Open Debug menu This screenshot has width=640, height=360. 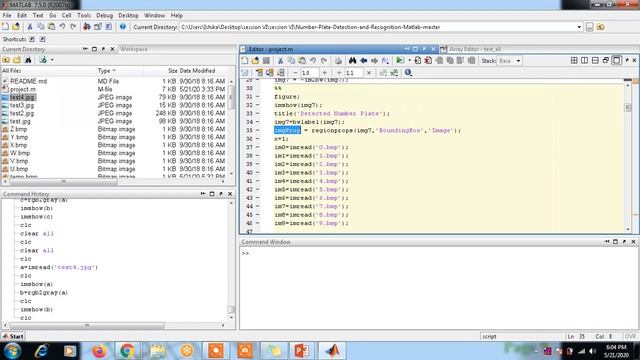point(104,16)
